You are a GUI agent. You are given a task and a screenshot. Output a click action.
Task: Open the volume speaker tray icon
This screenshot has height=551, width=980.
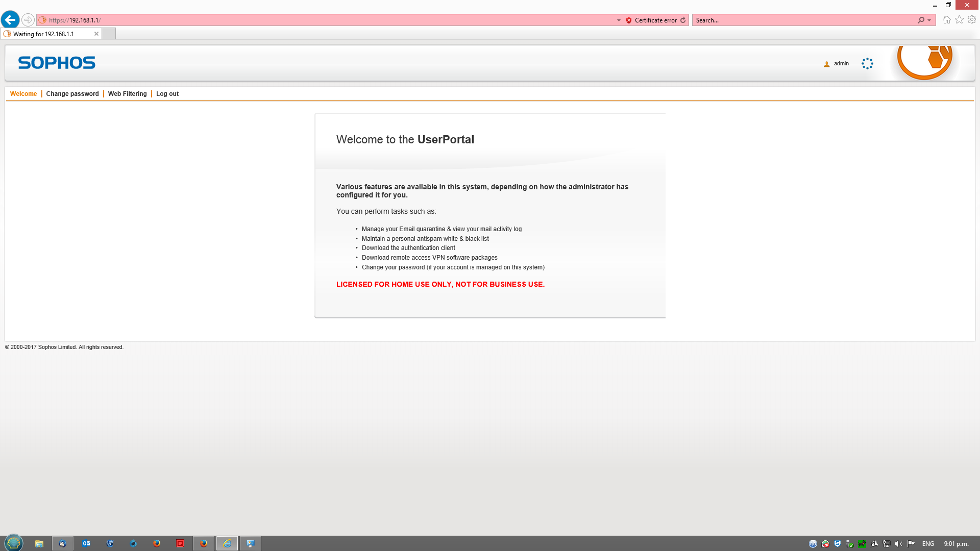899,544
